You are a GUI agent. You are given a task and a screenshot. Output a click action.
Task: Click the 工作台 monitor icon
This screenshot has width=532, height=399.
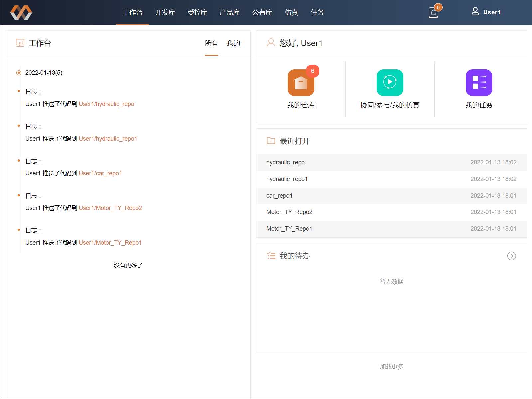[x=20, y=43]
